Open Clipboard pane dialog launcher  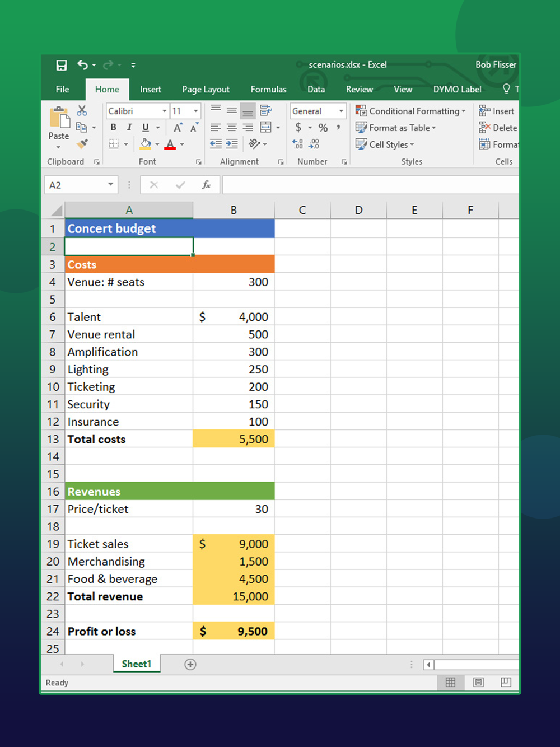[97, 162]
